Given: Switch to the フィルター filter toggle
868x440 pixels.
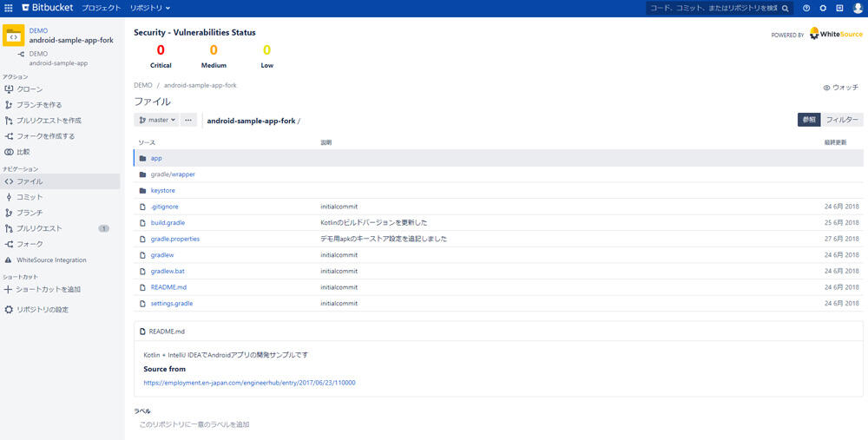Looking at the screenshot, I should pyautogui.click(x=842, y=120).
